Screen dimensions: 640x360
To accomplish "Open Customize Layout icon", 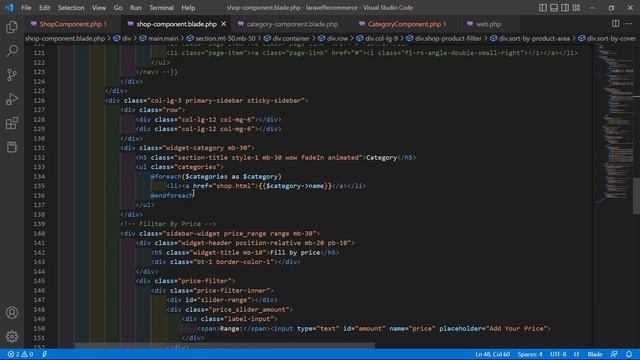I will tap(576, 8).
